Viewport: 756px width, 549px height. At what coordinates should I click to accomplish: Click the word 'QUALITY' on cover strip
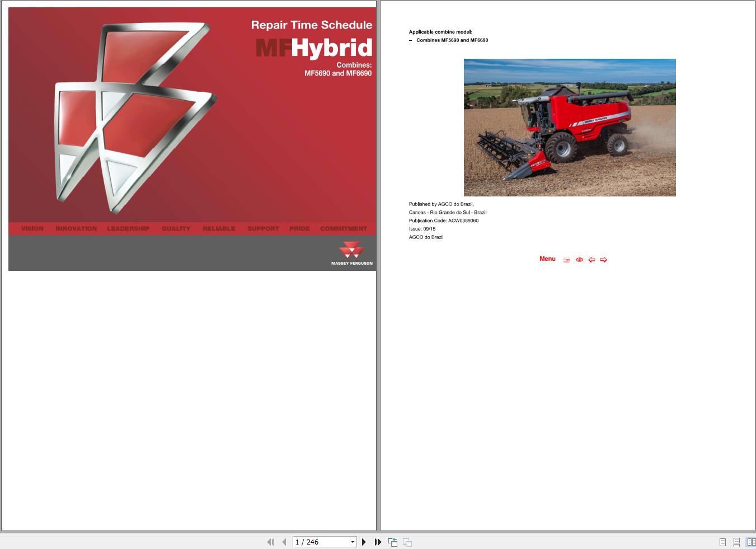[176, 228]
